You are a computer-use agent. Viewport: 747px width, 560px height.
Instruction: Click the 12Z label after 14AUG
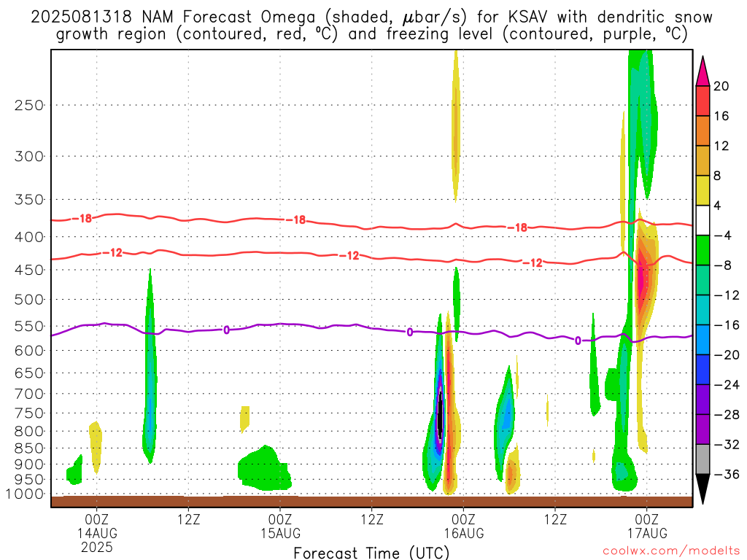pos(189,519)
